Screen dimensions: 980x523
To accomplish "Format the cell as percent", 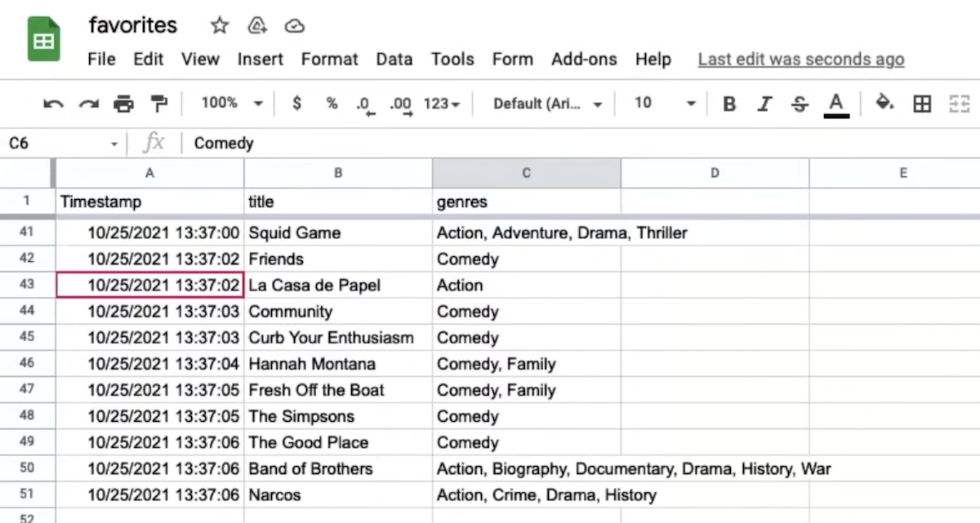I will pyautogui.click(x=332, y=104).
